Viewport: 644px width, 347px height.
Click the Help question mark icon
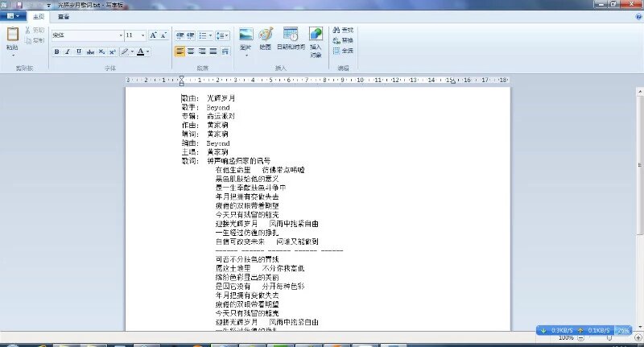638,17
